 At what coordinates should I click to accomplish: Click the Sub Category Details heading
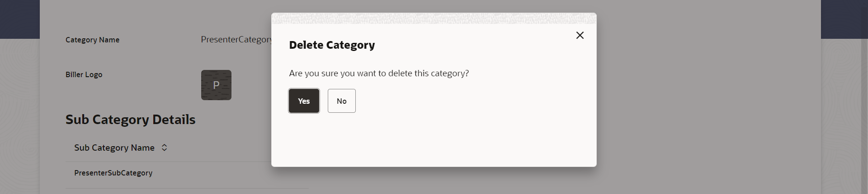(x=130, y=120)
